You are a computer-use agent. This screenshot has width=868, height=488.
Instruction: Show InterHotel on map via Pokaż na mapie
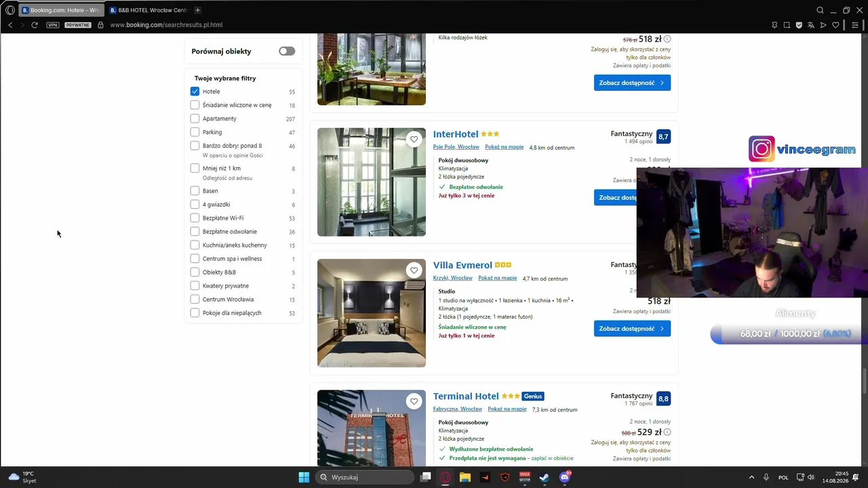pyautogui.click(x=505, y=147)
